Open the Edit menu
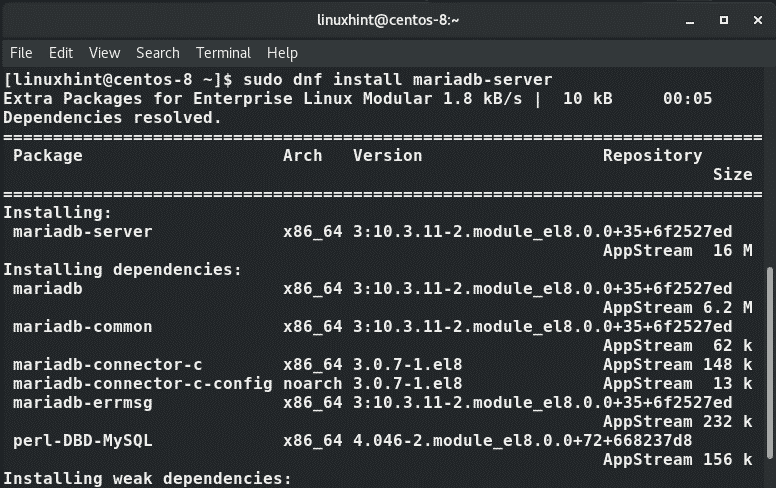This screenshot has width=776, height=488. click(61, 53)
